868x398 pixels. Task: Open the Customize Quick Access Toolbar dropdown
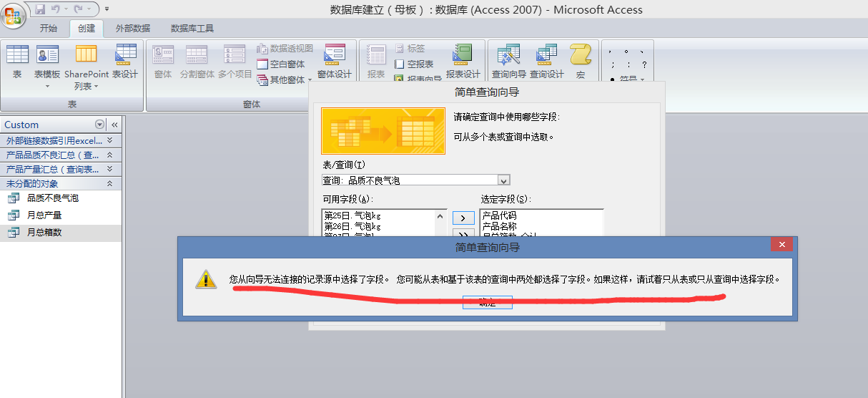107,9
